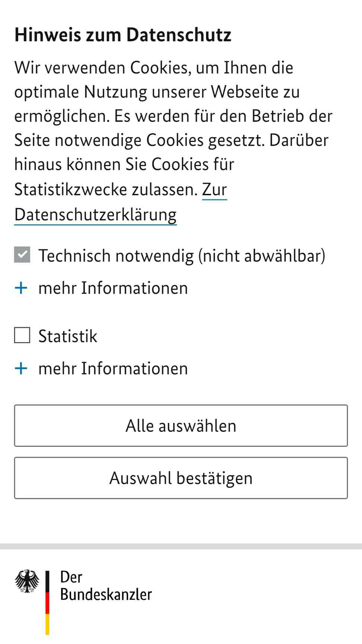
Task: Confirm with Auswahl bestätigen button
Action: tap(181, 478)
